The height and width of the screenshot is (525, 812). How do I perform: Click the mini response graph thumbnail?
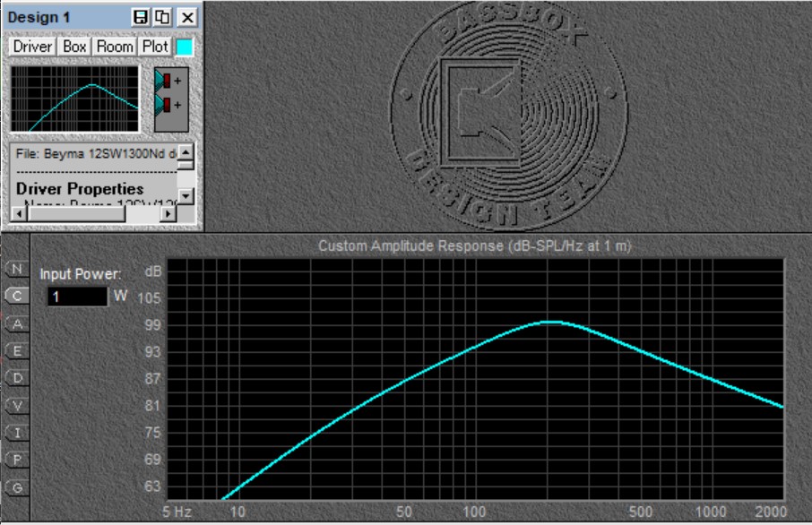(75, 99)
